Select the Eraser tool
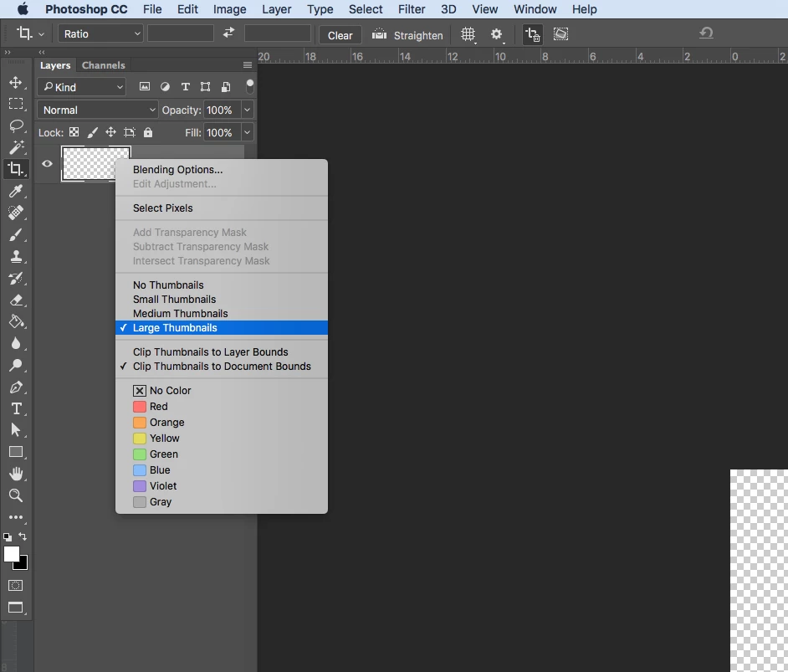The image size is (788, 672). pyautogui.click(x=16, y=300)
